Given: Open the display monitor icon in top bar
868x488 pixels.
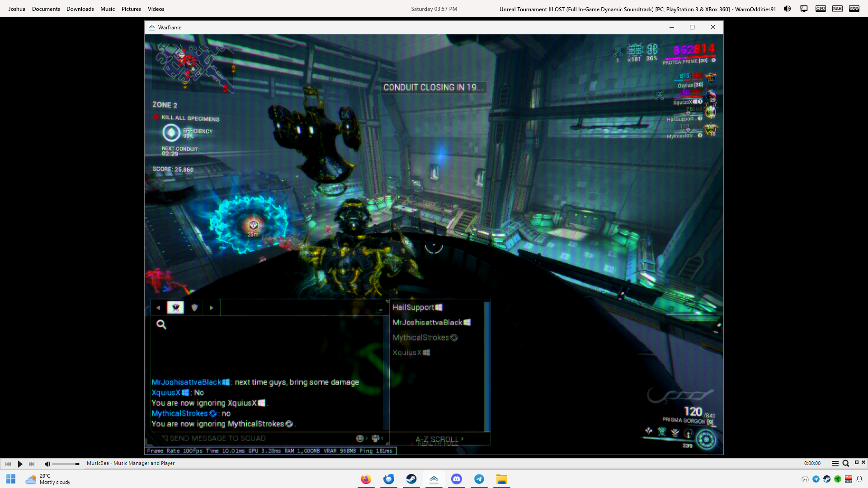Looking at the screenshot, I should pos(804,9).
